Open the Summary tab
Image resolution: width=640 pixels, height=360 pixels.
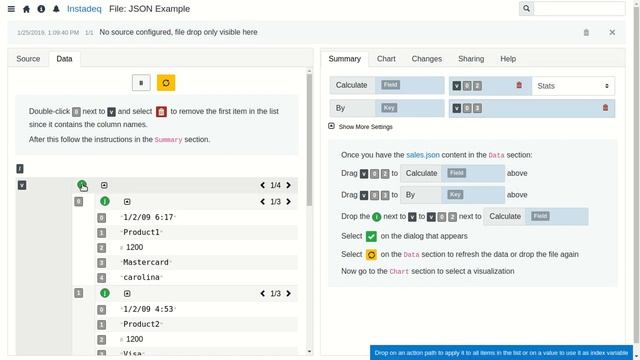(x=344, y=59)
